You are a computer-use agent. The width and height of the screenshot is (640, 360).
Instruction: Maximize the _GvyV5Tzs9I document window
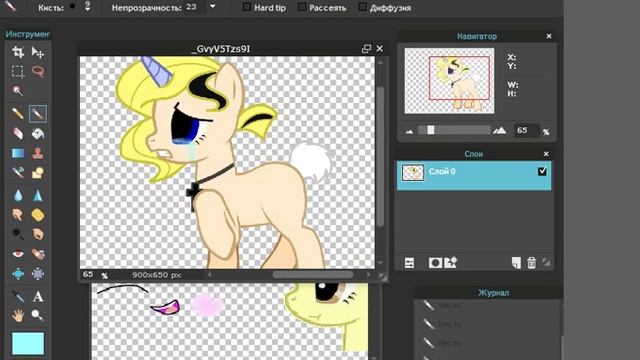(366, 49)
